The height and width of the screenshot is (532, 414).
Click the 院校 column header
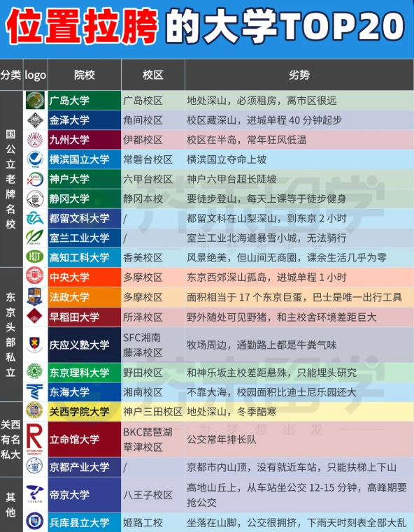85,75
